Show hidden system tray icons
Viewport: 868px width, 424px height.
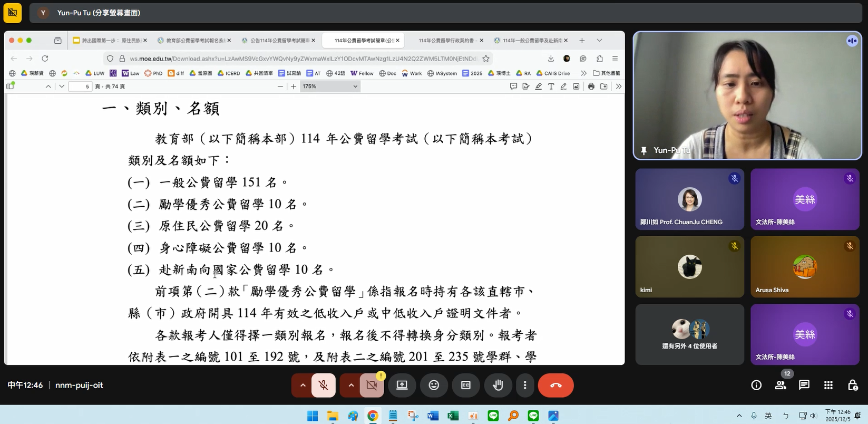point(739,416)
